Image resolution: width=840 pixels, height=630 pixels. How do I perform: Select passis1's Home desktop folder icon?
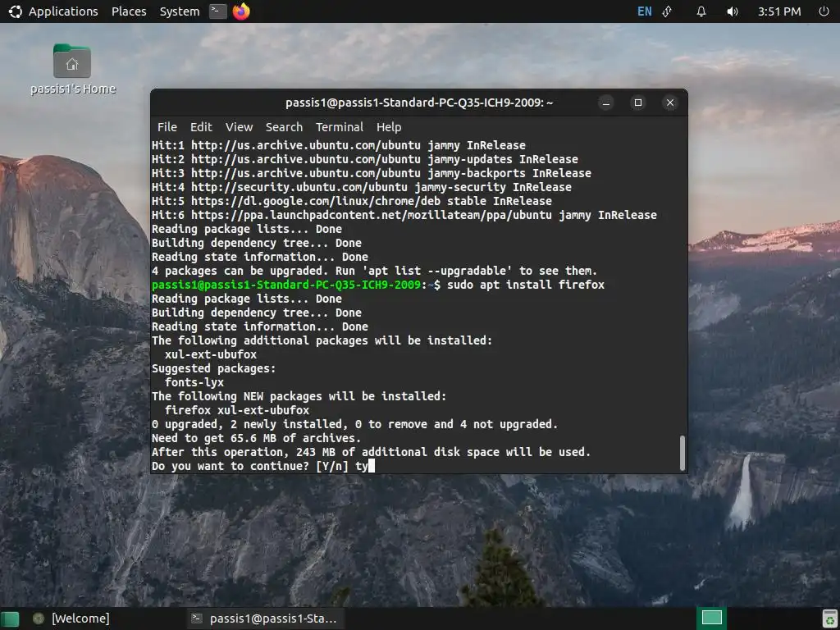[72, 69]
